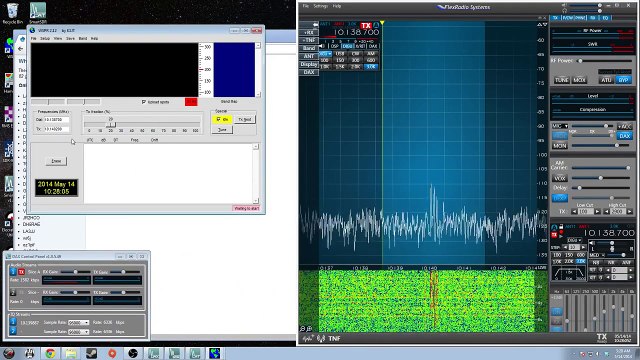The height and width of the screenshot is (360, 640).
Task: Click stream 2 button in DAX audio streams
Action: pyautogui.click(x=13, y=293)
